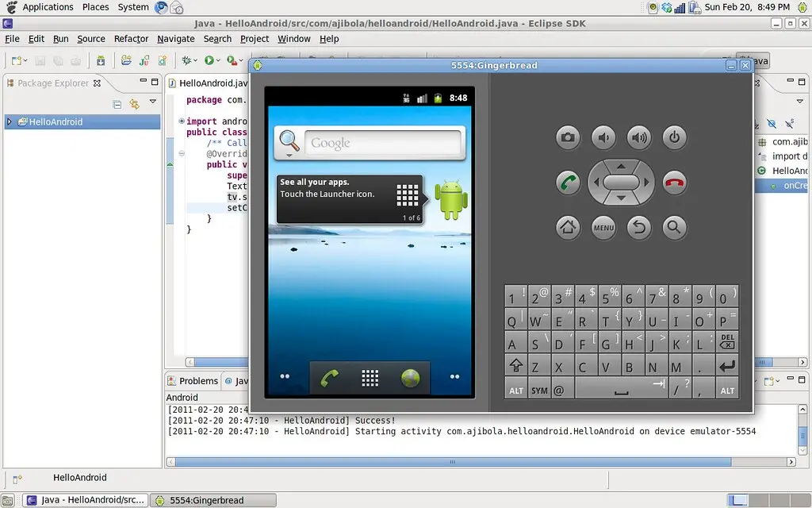Click the emulator camera button

(568, 138)
